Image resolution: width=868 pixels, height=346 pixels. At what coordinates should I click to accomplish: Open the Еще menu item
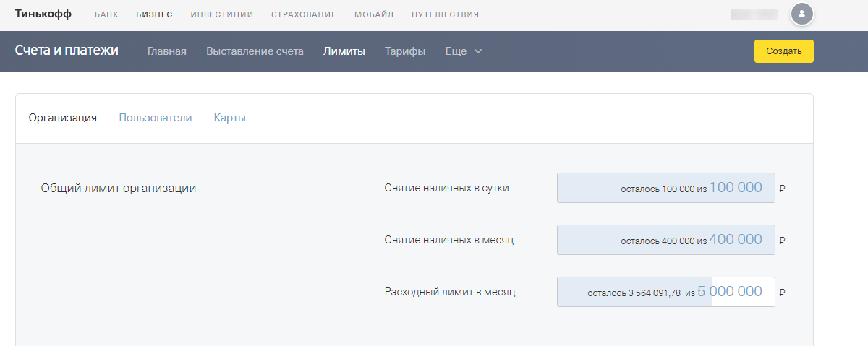pyautogui.click(x=456, y=51)
